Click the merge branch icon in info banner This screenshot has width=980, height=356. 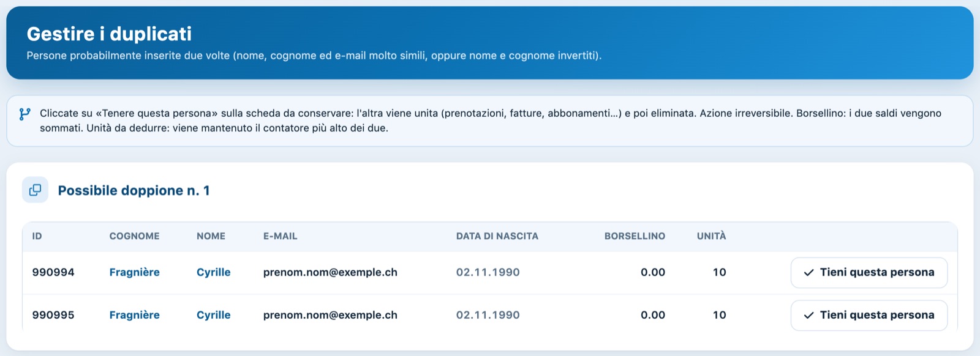click(24, 114)
